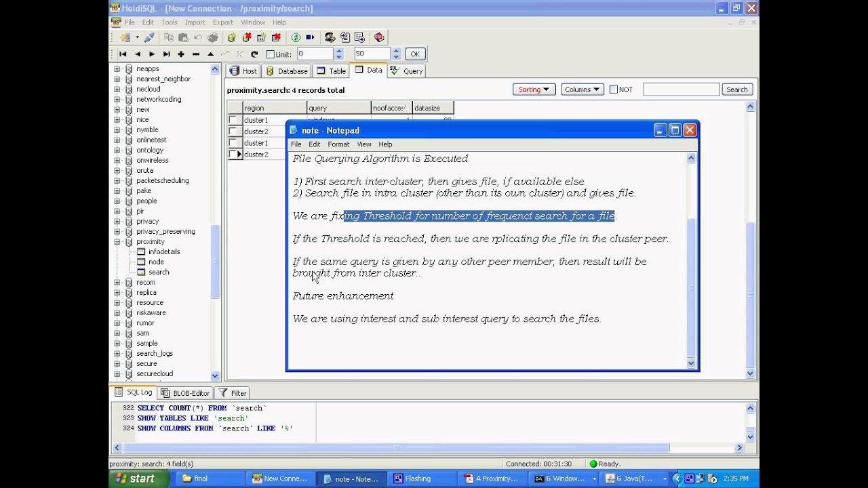Click the green Refresh icon in main toolbar
The height and width of the screenshot is (488, 868).
[x=296, y=37]
